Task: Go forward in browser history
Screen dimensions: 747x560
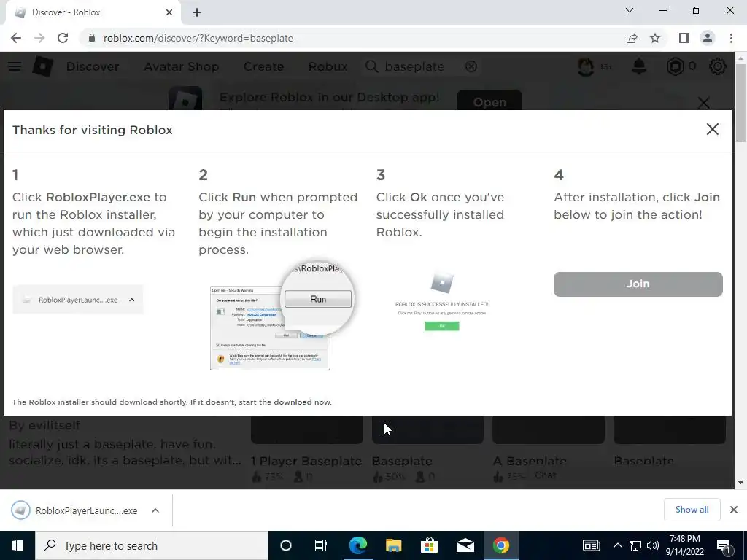Action: coord(39,38)
